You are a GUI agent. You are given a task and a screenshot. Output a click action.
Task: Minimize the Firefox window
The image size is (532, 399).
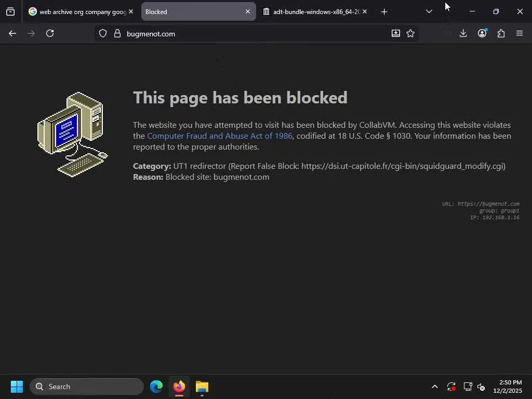(472, 11)
